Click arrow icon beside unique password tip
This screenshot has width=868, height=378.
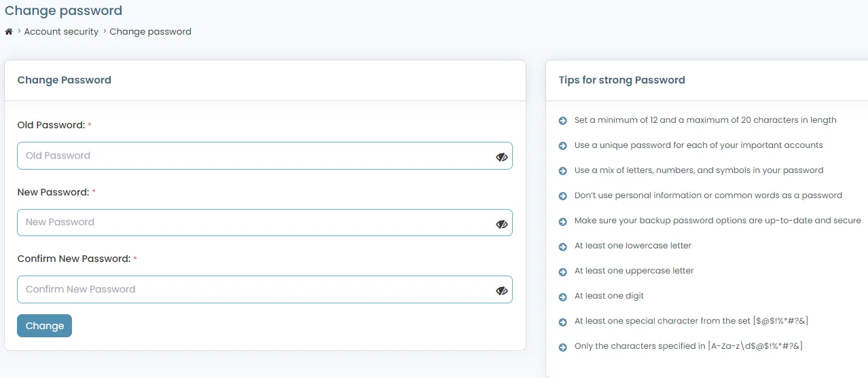(562, 146)
